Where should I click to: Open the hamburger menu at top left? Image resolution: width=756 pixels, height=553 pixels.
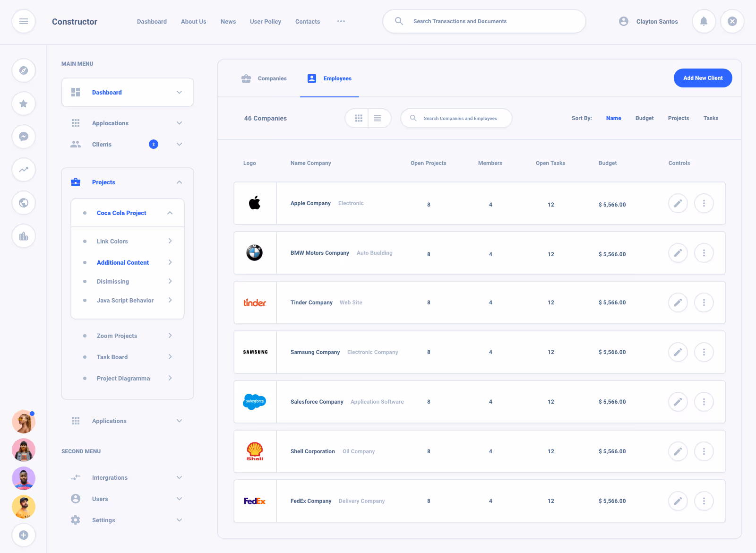point(24,21)
